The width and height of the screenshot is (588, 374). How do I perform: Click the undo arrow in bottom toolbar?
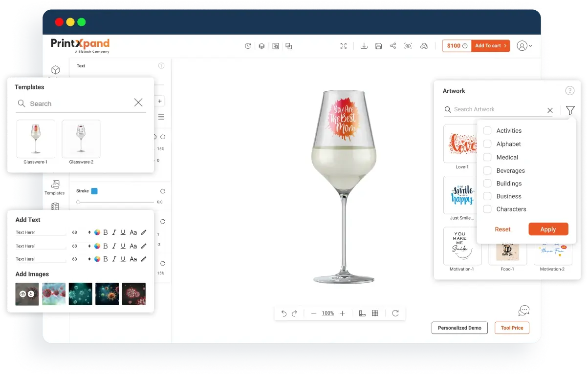tap(284, 313)
